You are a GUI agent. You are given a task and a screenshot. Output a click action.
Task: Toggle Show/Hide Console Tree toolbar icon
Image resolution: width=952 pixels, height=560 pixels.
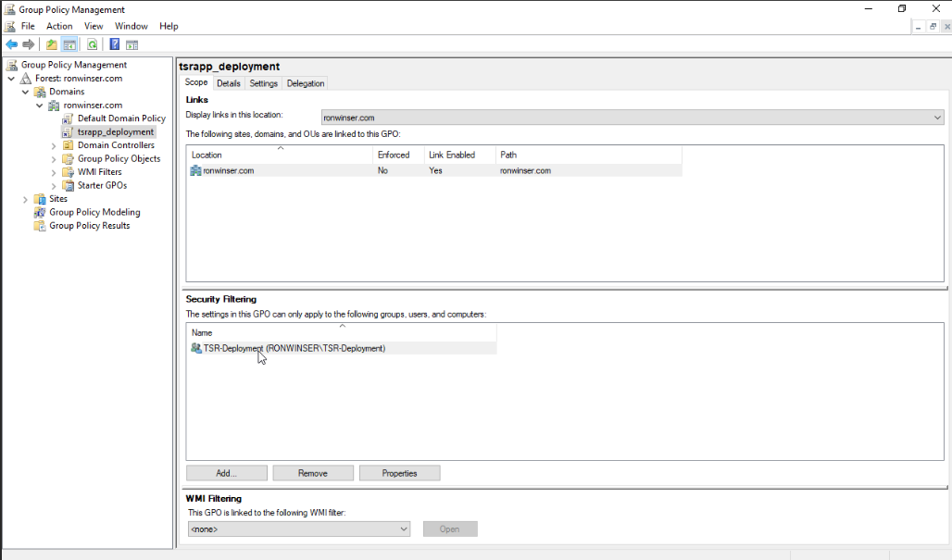click(x=69, y=44)
